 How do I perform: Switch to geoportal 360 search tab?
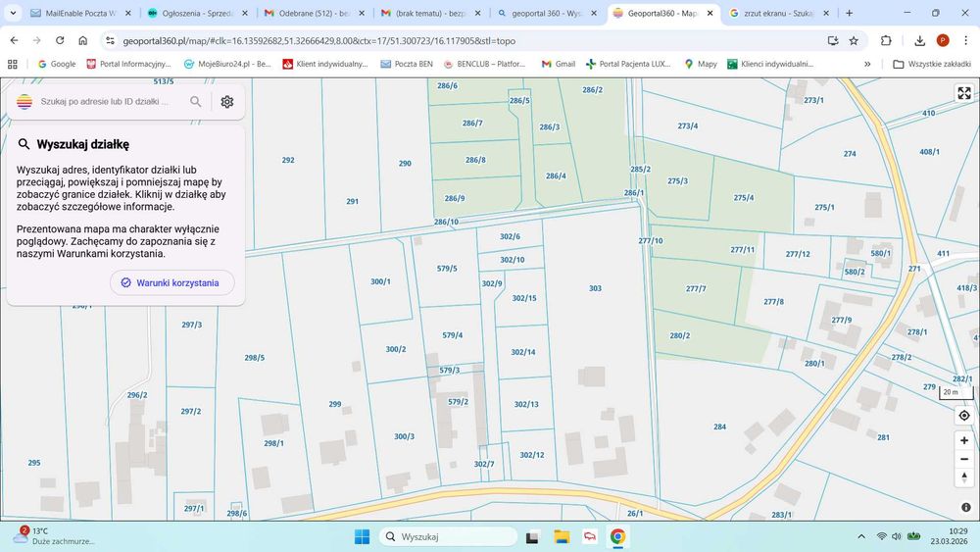[x=547, y=13]
